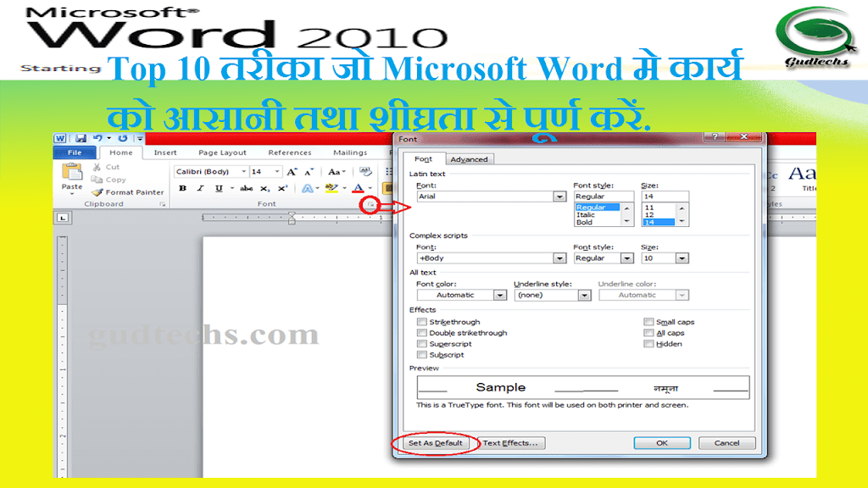
Task: Click the Word application icon in title bar
Action: click(60, 138)
